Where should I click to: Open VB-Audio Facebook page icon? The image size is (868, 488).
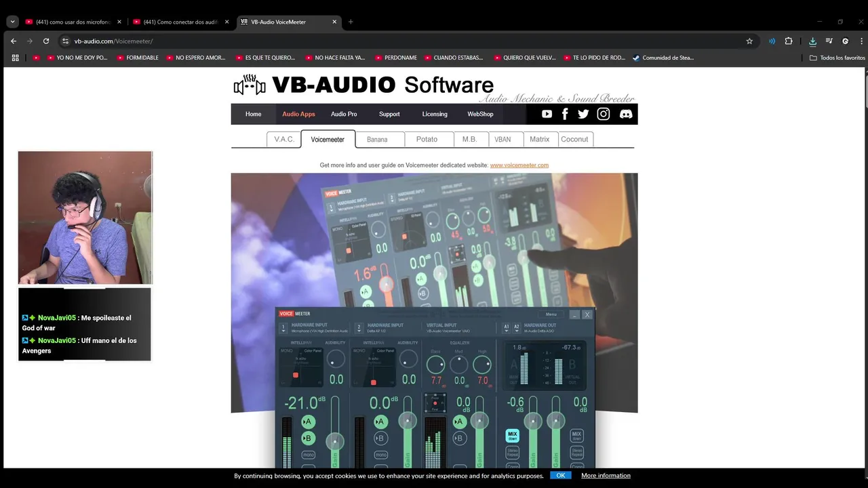565,114
